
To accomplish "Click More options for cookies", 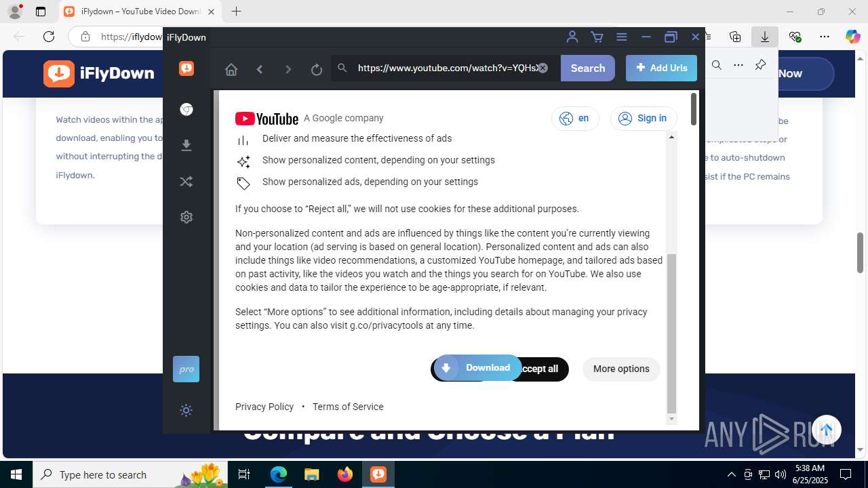I will point(621,369).
